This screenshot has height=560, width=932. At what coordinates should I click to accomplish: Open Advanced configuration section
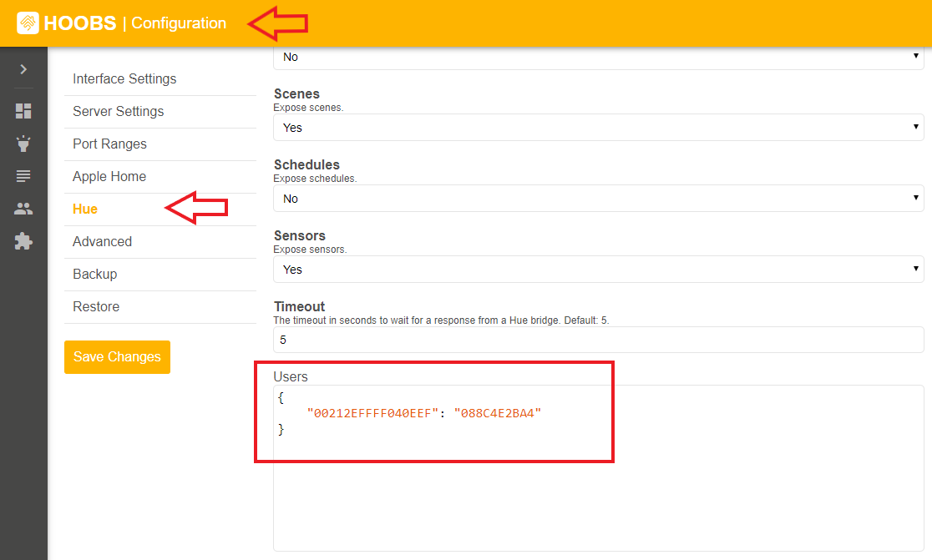[160, 242]
